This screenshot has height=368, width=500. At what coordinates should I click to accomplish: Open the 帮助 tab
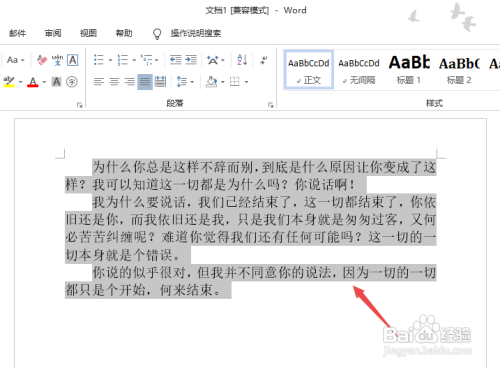[x=124, y=33]
